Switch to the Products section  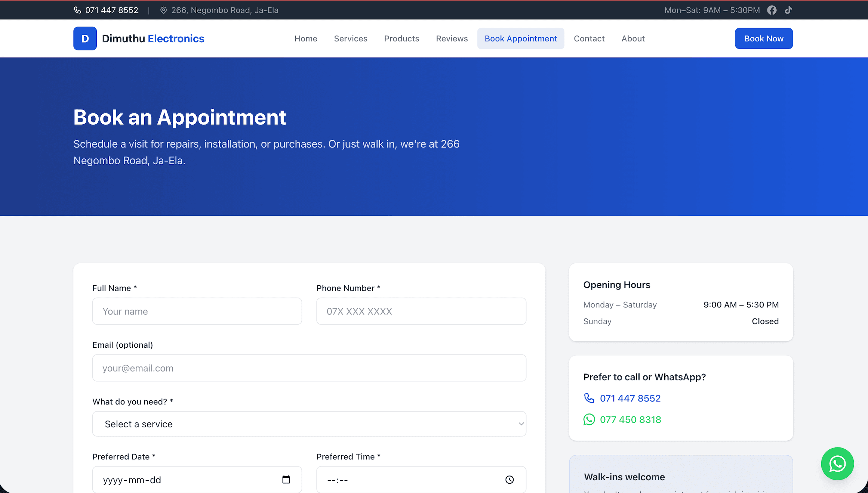pyautogui.click(x=401, y=38)
